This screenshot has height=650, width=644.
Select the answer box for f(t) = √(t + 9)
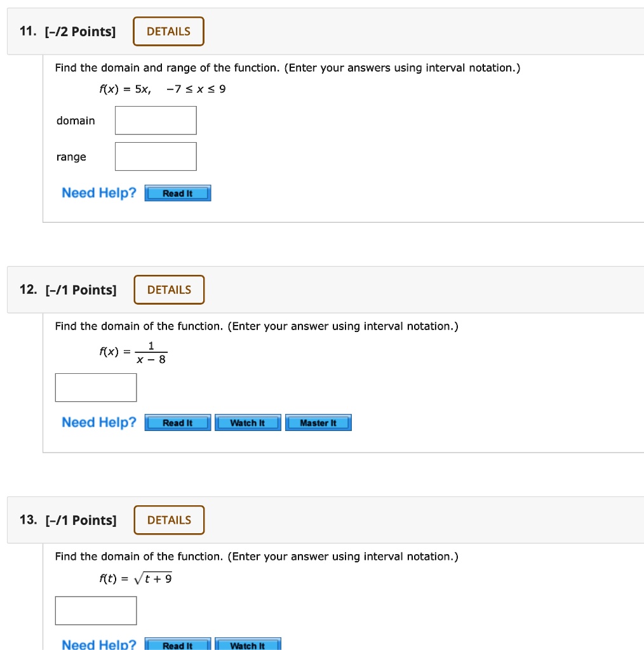coord(96,611)
